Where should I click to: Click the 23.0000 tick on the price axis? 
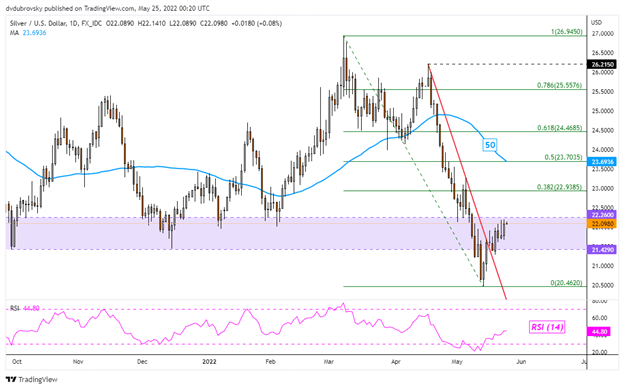[602, 188]
